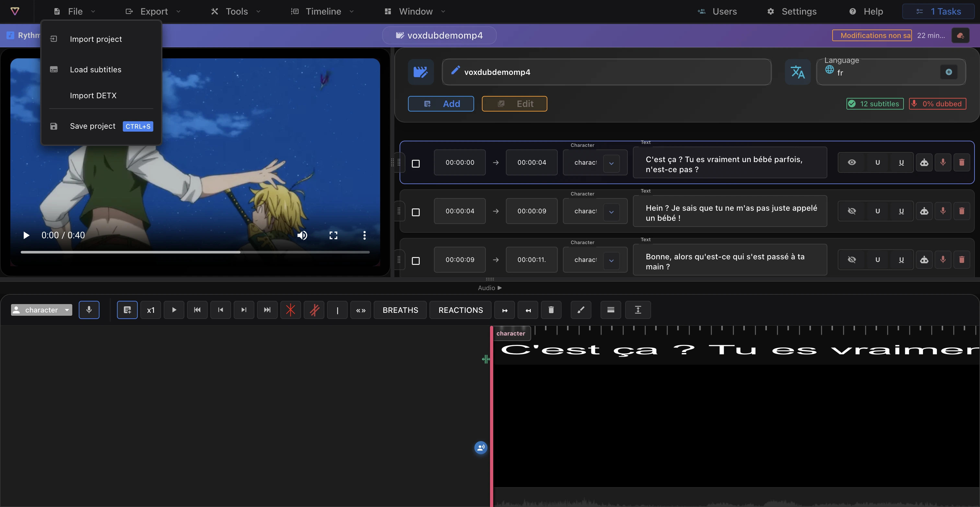
Task: Expand the Window menu
Action: tap(415, 11)
